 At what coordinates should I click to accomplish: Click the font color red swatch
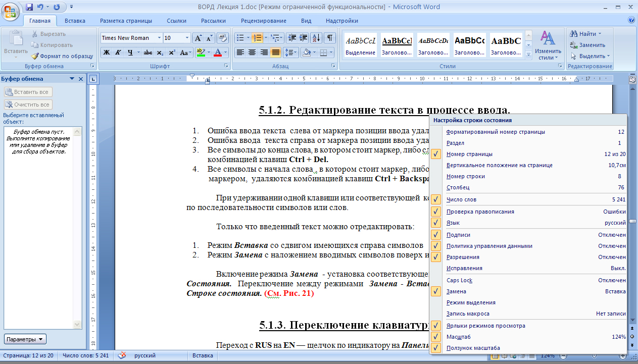point(218,52)
